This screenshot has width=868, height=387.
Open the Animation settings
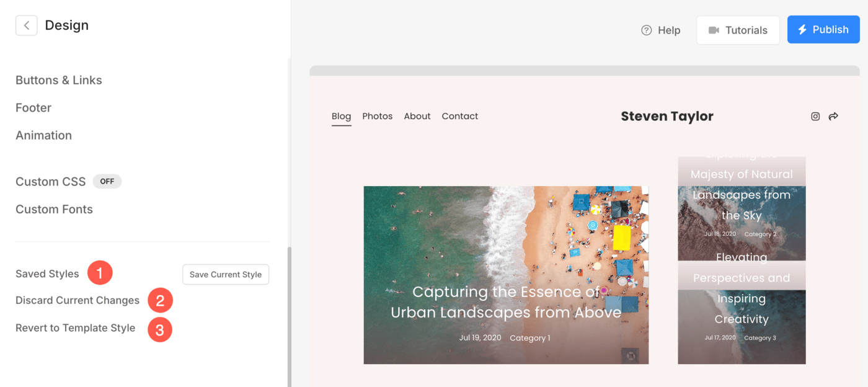(43, 135)
